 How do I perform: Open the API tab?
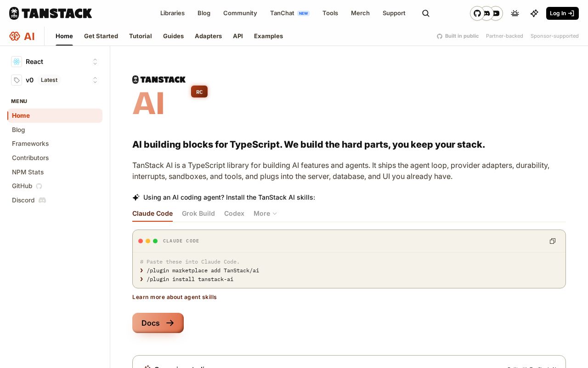[238, 36]
